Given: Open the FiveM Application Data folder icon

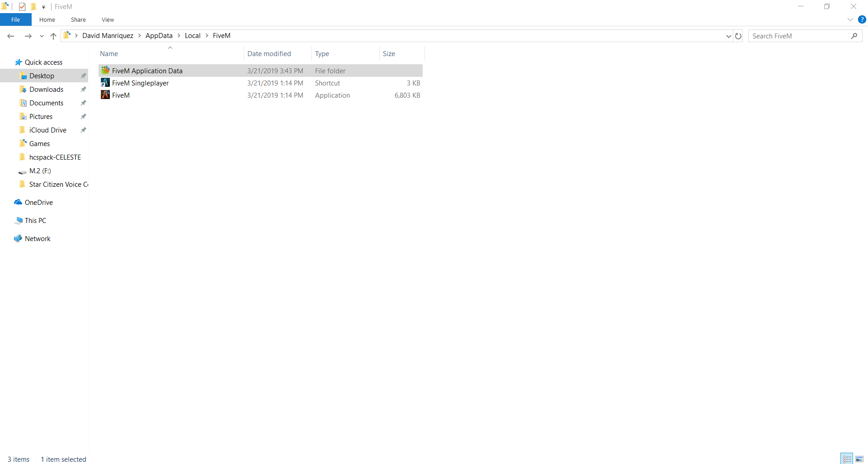Looking at the screenshot, I should [105, 71].
